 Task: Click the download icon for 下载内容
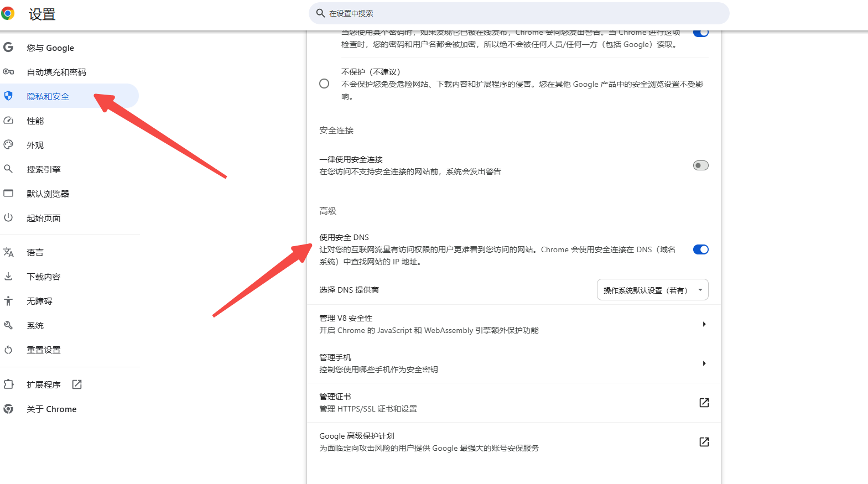click(x=8, y=276)
